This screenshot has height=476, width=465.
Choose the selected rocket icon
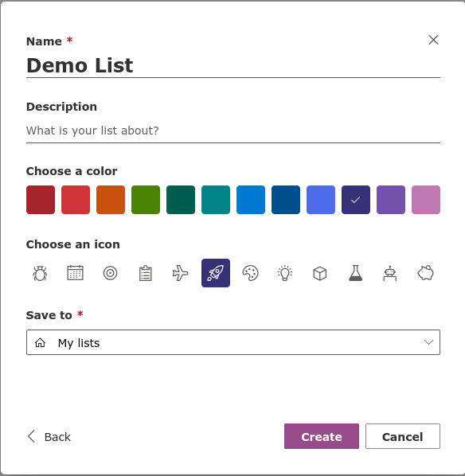coord(216,273)
